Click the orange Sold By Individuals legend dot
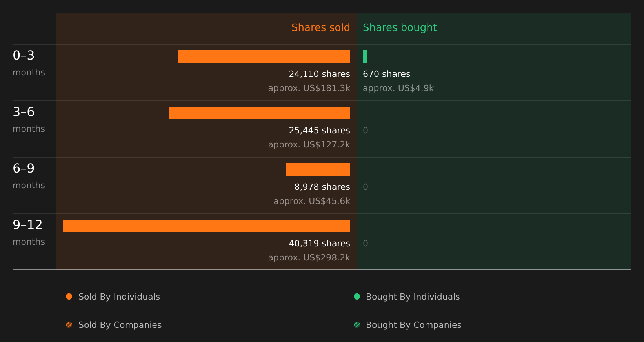This screenshot has width=644, height=342. [69, 297]
